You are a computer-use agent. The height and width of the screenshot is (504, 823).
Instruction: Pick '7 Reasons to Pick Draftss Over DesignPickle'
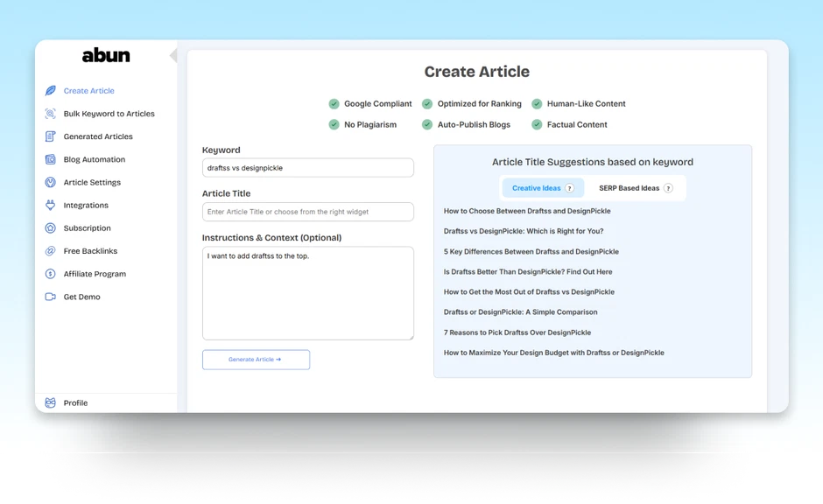coord(517,332)
